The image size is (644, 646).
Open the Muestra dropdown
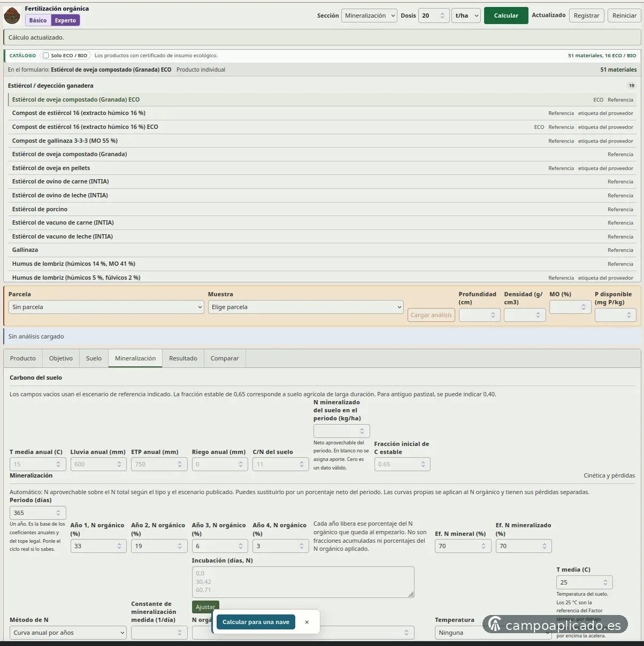[x=305, y=307]
